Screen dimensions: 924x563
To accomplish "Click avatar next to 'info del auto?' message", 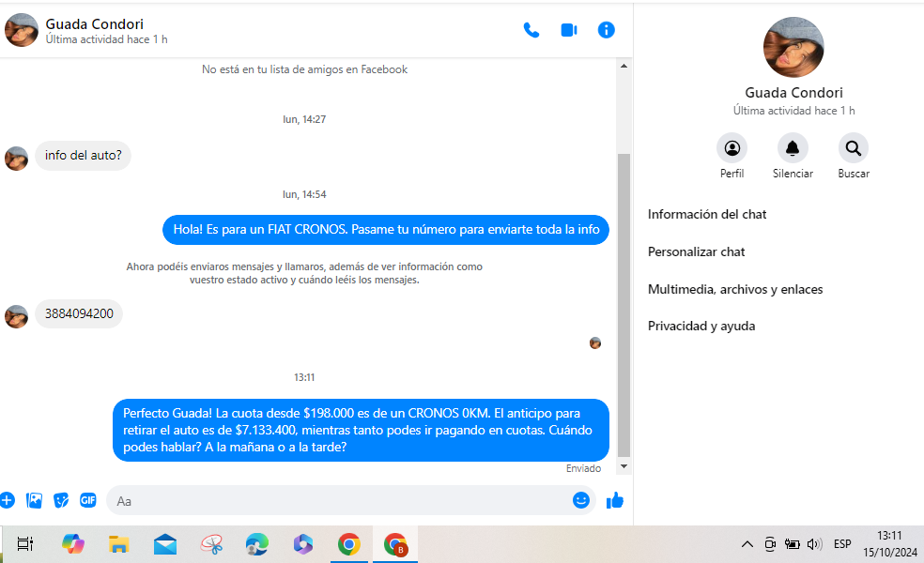I will point(17,159).
